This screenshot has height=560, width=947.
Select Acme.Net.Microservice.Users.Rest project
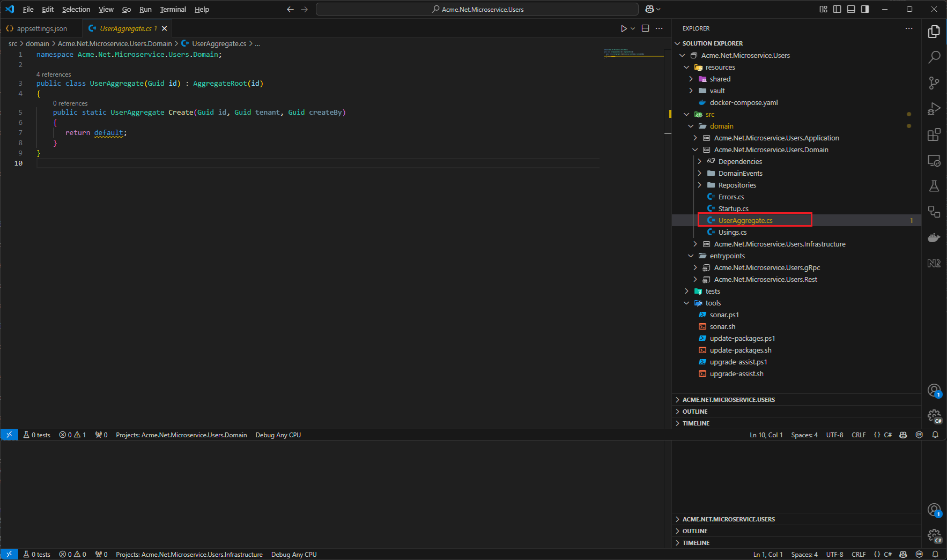[x=765, y=279]
